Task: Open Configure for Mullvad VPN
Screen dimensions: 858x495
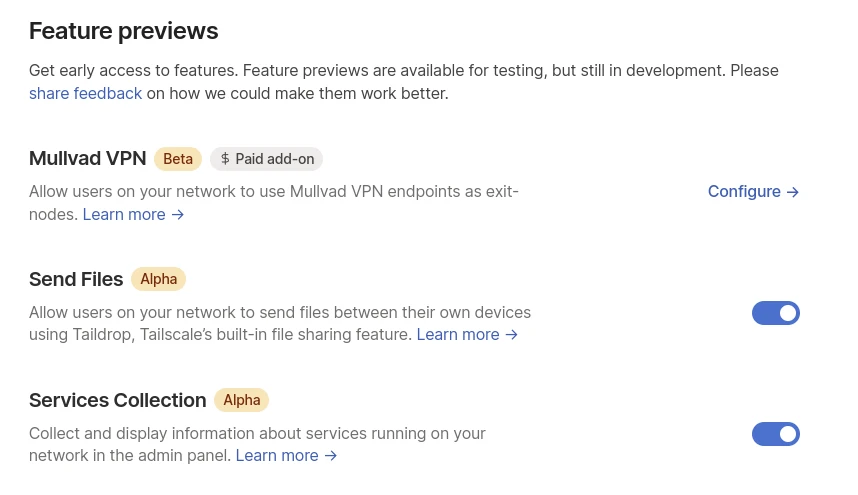Action: [x=744, y=192]
